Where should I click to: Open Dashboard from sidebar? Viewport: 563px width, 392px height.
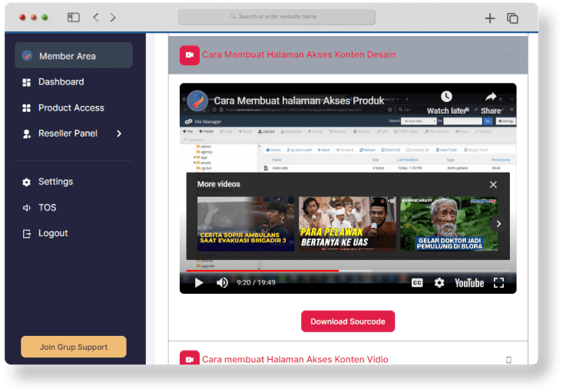click(61, 82)
